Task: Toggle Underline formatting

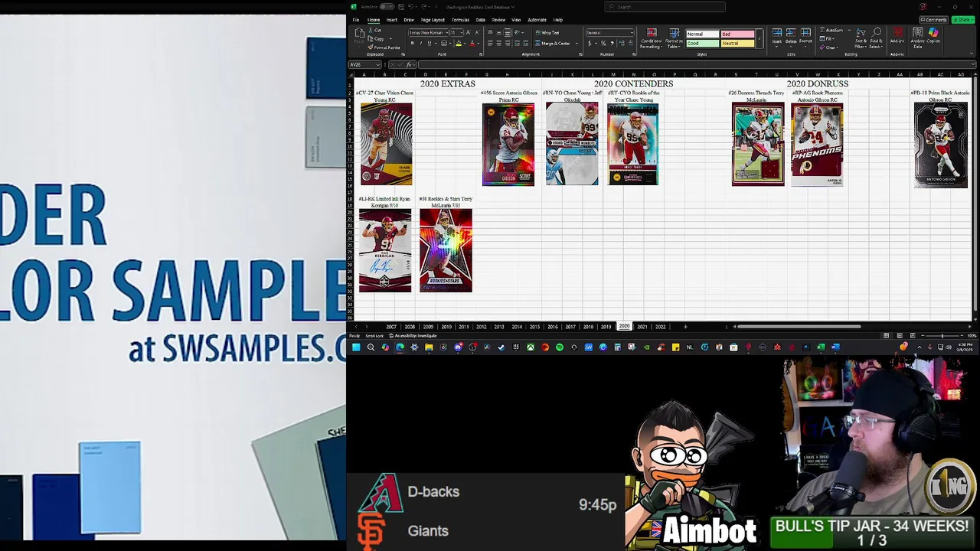Action: [x=430, y=44]
